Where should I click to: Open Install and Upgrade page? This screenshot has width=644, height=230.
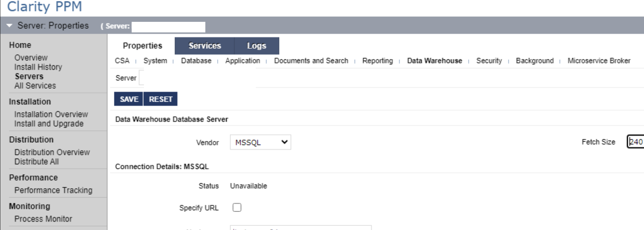tap(49, 124)
